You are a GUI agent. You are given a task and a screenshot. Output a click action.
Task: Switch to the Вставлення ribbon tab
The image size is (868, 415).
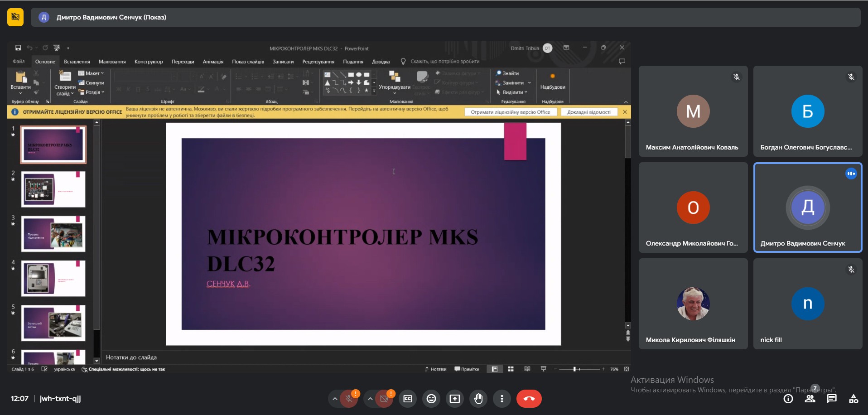click(x=77, y=62)
